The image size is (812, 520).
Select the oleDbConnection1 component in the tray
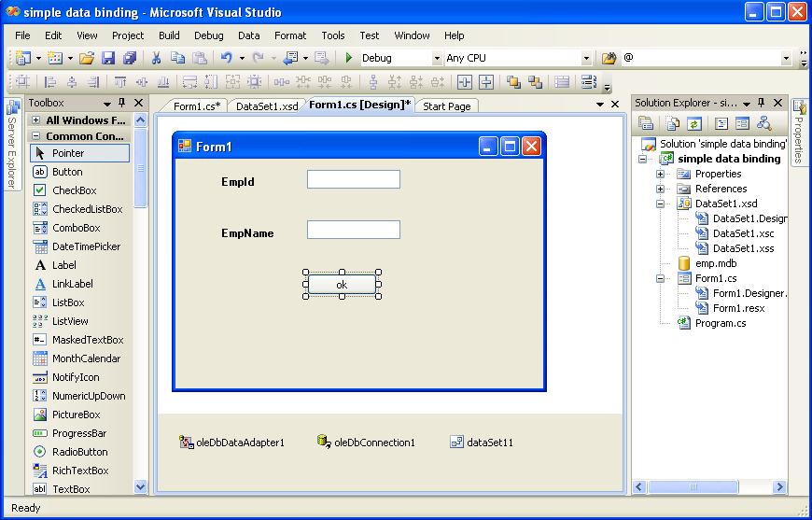(x=366, y=443)
